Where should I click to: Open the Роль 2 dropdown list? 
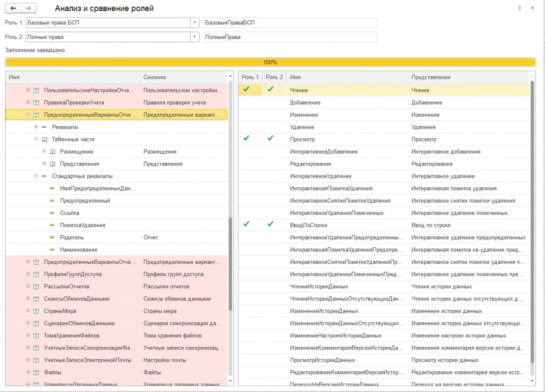[195, 37]
